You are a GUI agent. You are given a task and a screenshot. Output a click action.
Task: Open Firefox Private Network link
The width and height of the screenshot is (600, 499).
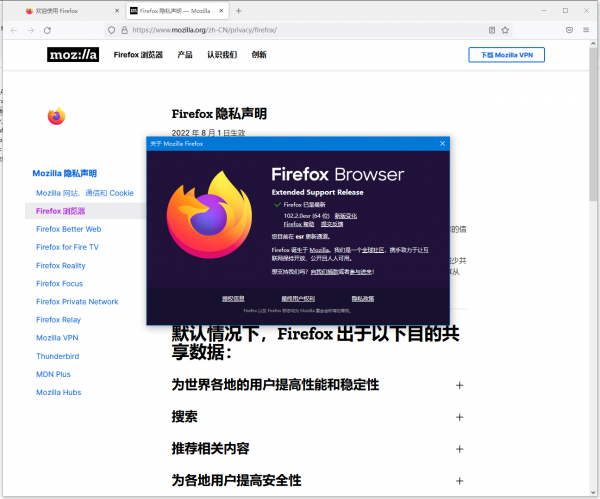77,302
